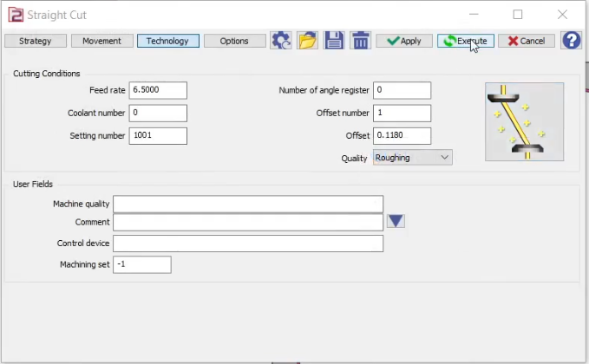Open the help question mark icon
The width and height of the screenshot is (589, 364).
click(571, 41)
